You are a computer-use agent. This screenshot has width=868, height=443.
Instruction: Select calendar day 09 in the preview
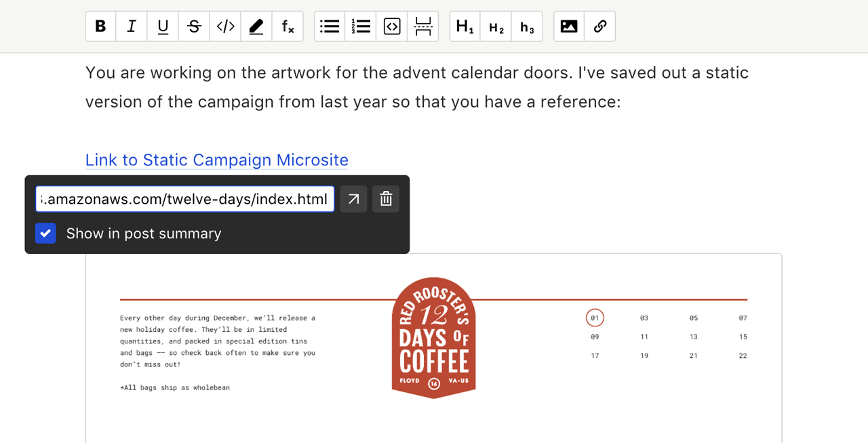point(595,337)
